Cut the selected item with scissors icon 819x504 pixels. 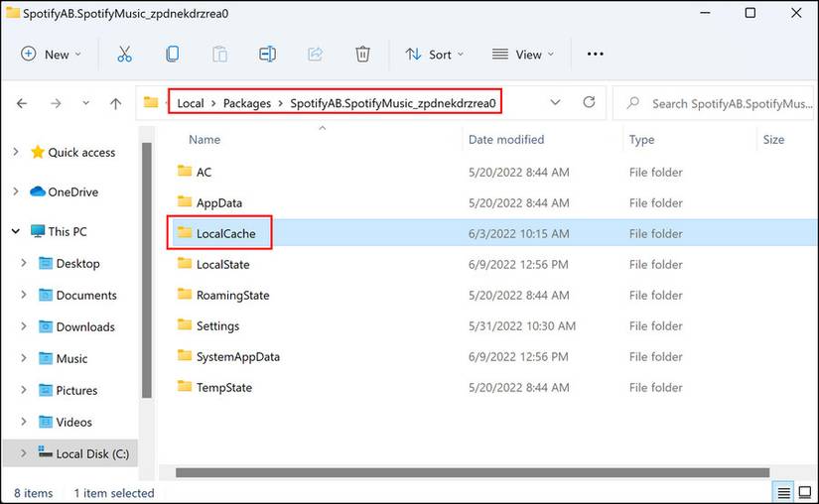(124, 55)
